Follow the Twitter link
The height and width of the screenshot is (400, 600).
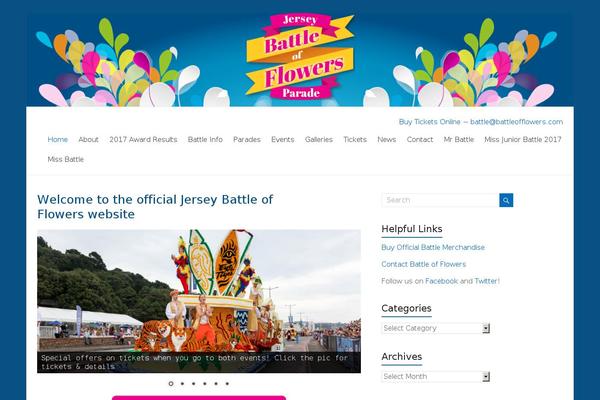tap(486, 281)
